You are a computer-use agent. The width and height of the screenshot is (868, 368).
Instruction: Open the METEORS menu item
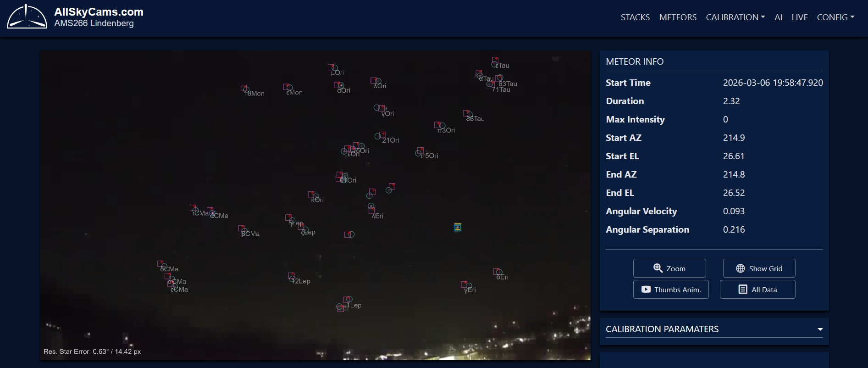click(x=678, y=17)
